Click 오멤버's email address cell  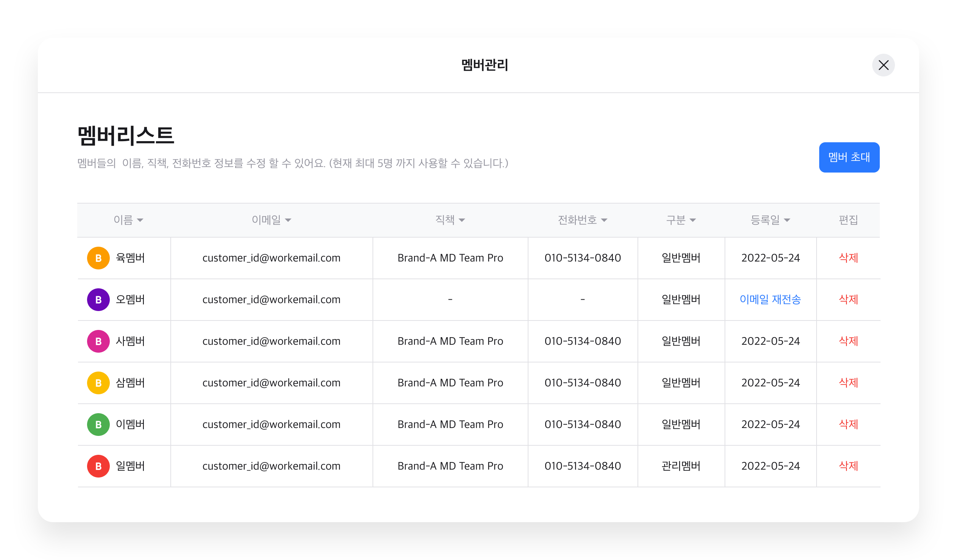click(271, 299)
